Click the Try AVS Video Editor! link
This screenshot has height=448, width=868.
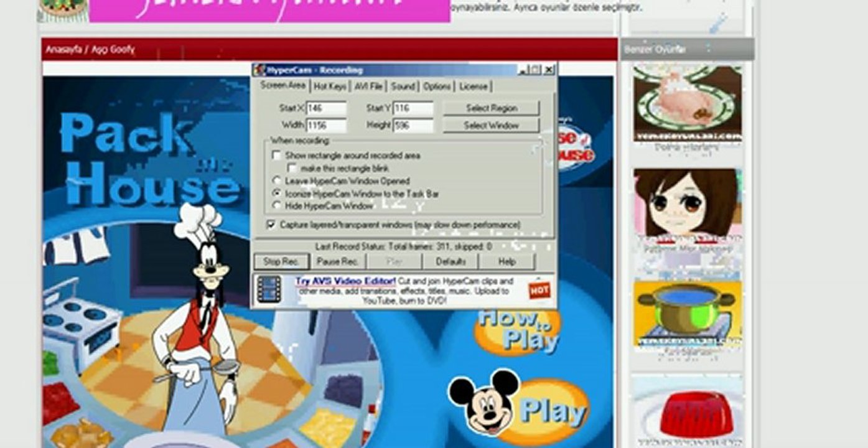[x=346, y=281]
